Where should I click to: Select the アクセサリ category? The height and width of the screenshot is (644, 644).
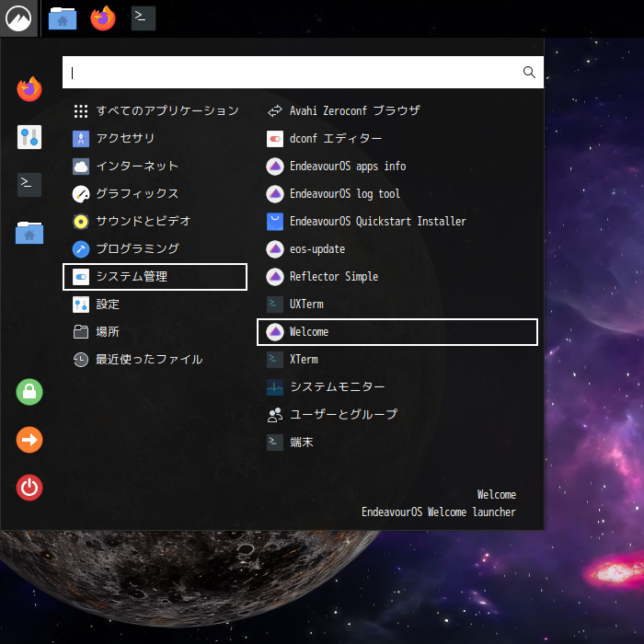[155, 138]
